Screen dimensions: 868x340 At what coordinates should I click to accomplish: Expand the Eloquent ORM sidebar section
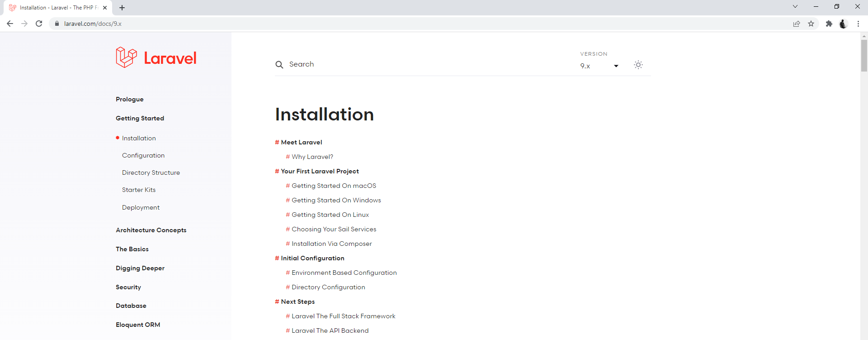(138, 325)
